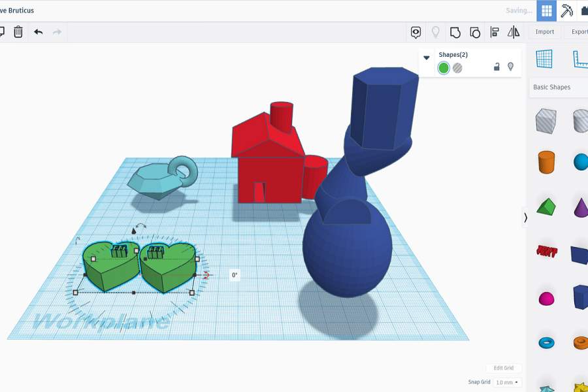
Task: Open the Align tool
Action: click(495, 32)
